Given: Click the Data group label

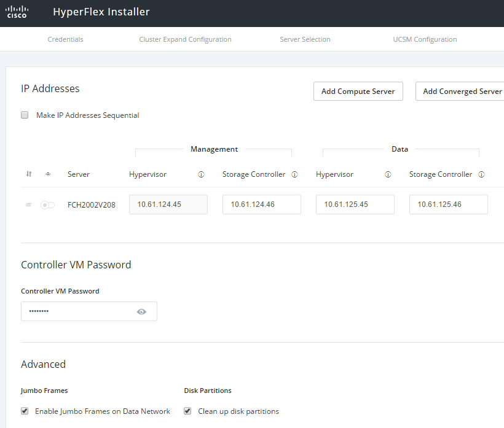Looking at the screenshot, I should (400, 149).
